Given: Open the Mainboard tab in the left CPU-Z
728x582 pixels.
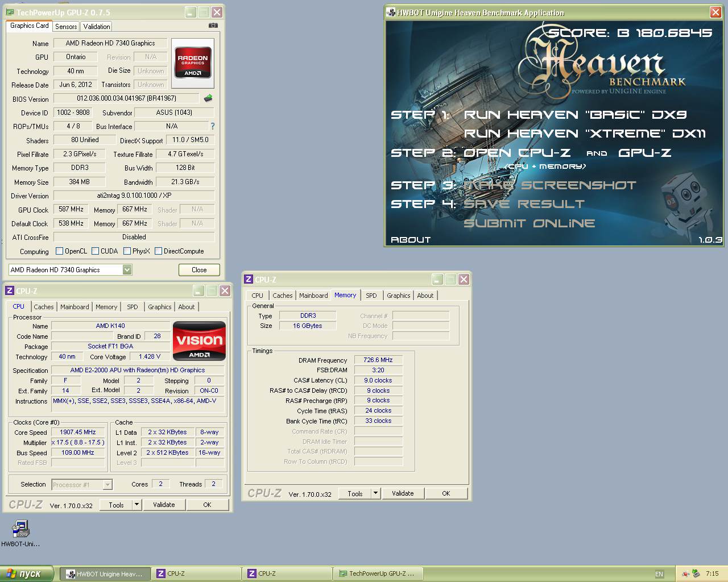Looking at the screenshot, I should [x=75, y=307].
